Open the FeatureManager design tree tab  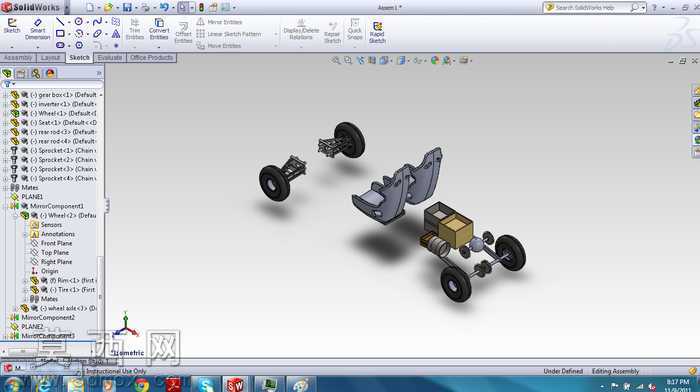click(x=7, y=73)
